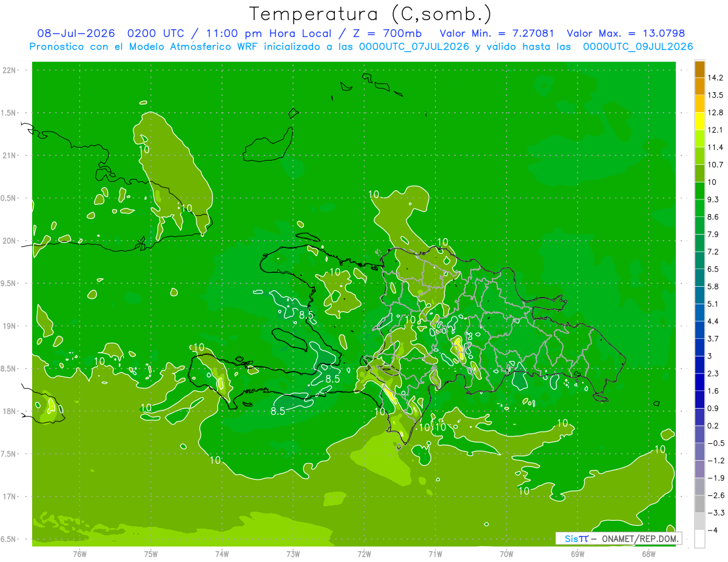Click longitude axis label "73W"

tap(293, 554)
